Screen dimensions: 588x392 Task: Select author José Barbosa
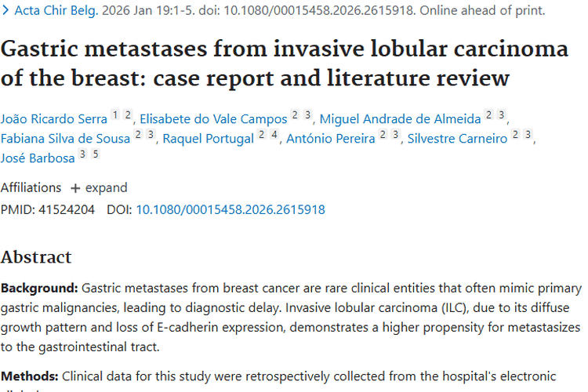37,158
